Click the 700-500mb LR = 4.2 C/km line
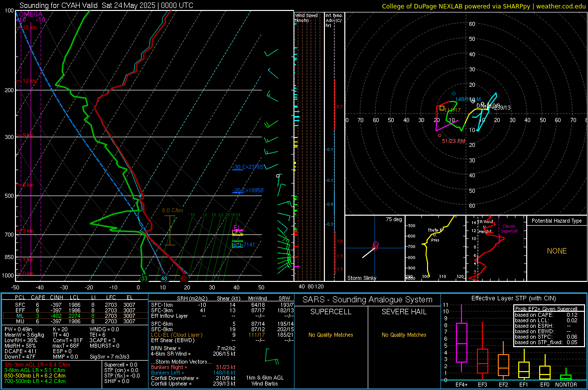Image resolution: width=588 pixels, height=390 pixels. tap(35, 381)
